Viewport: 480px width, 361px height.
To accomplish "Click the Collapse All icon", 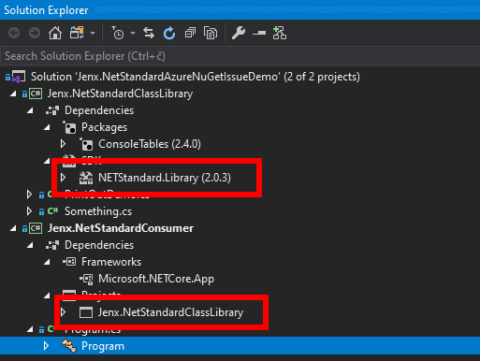I will coord(190,33).
